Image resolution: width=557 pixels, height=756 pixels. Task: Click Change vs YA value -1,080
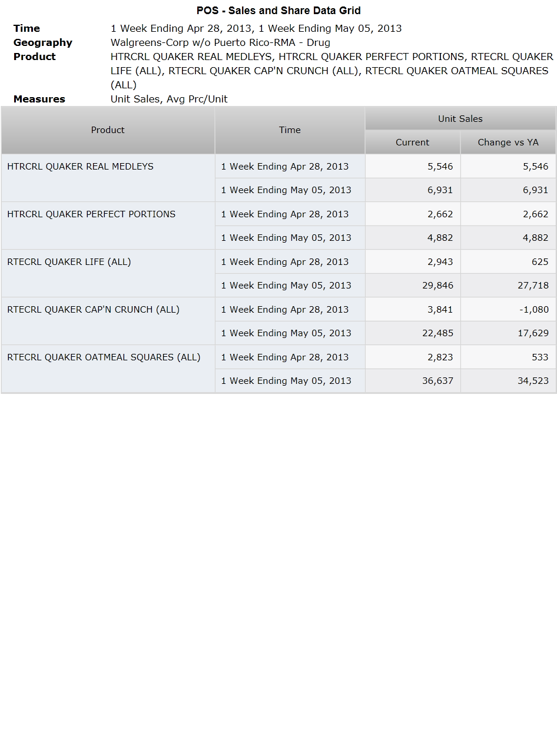click(508, 309)
